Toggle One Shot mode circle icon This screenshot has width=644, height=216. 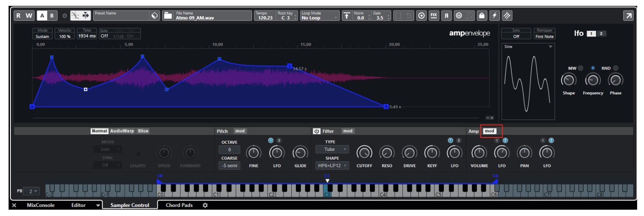click(421, 15)
